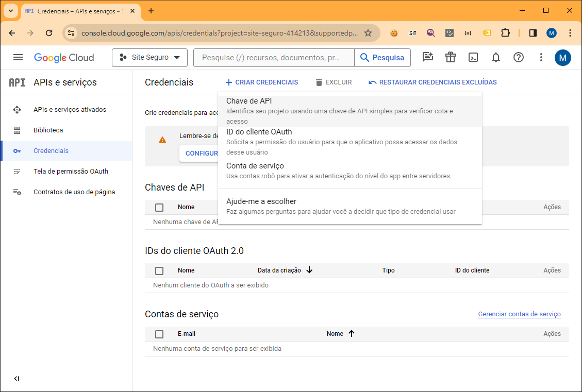The image size is (582, 392).
Task: Open the Chrome profile avatar
Action: 552,33
